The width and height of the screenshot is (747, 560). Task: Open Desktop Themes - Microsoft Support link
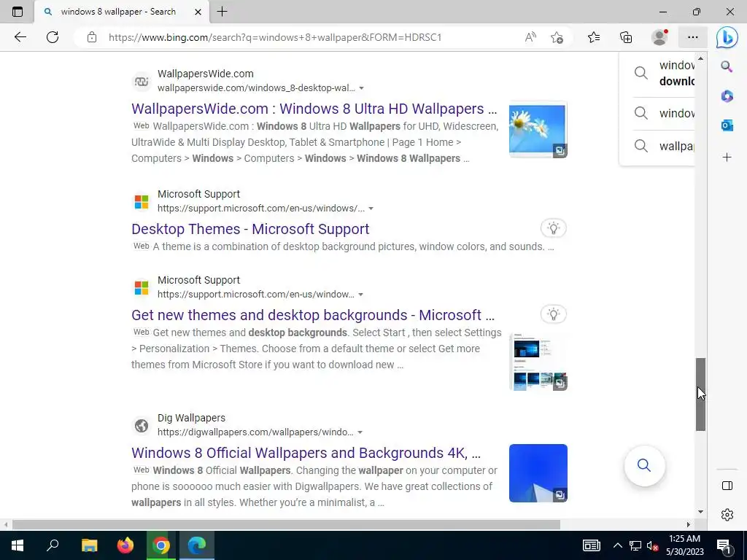(250, 229)
